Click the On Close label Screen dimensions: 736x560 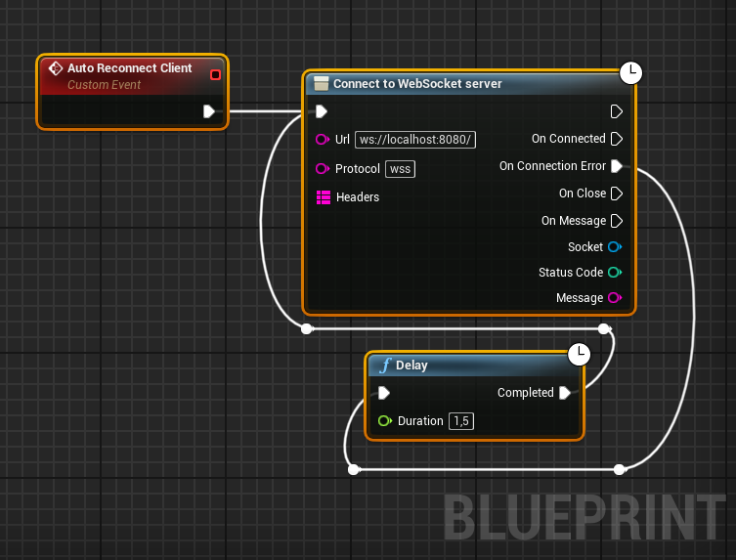(x=582, y=194)
